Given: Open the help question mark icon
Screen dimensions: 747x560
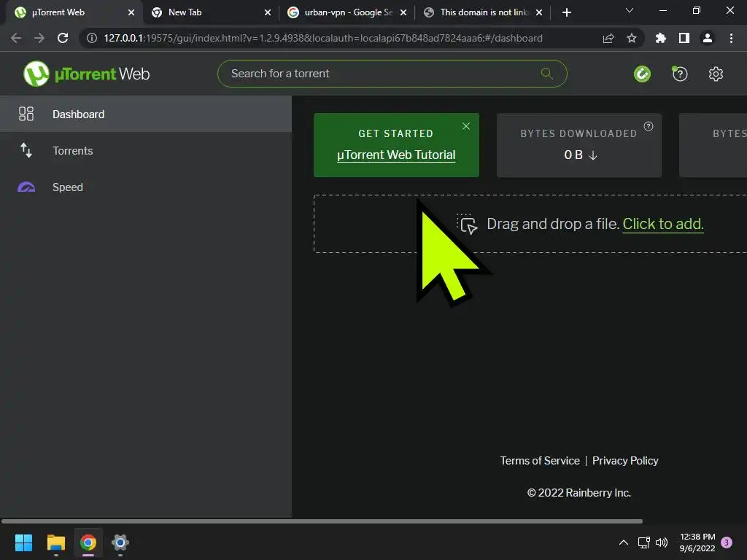Looking at the screenshot, I should click(x=679, y=74).
